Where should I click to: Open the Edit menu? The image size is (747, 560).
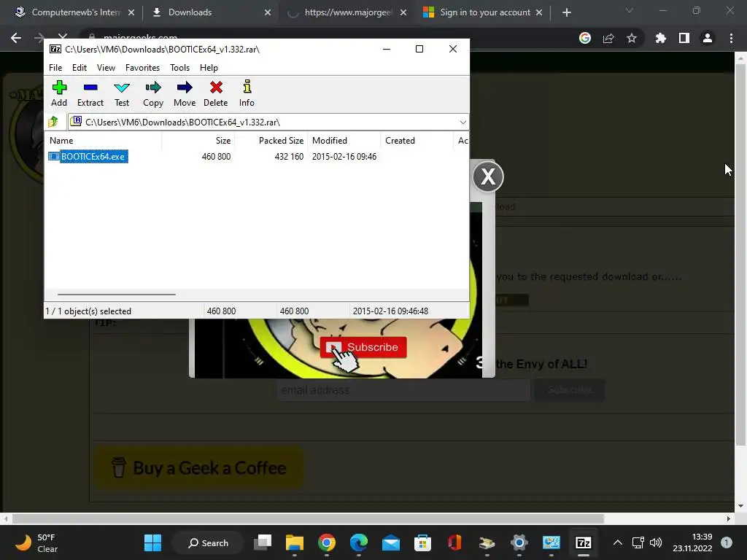[79, 68]
